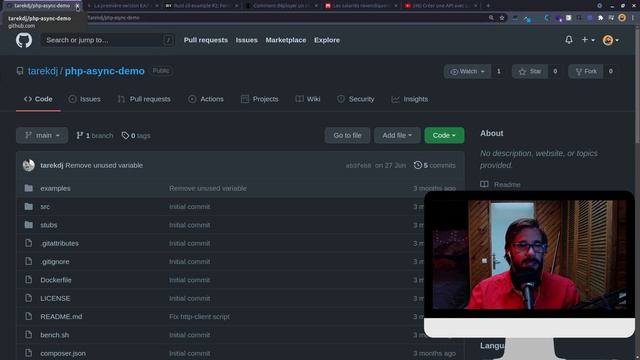
Task: Switch to the Actions tab
Action: pyautogui.click(x=206, y=99)
